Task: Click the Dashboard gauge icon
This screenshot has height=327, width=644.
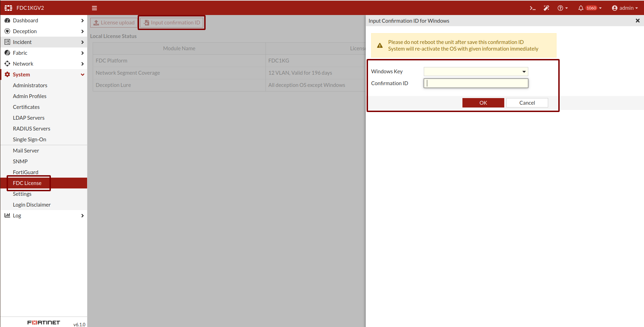Action: click(7, 21)
